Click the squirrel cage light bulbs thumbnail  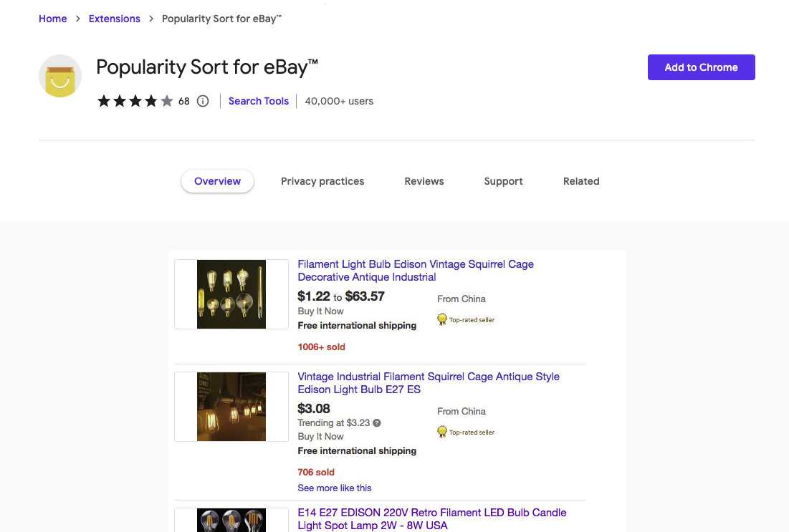[231, 294]
